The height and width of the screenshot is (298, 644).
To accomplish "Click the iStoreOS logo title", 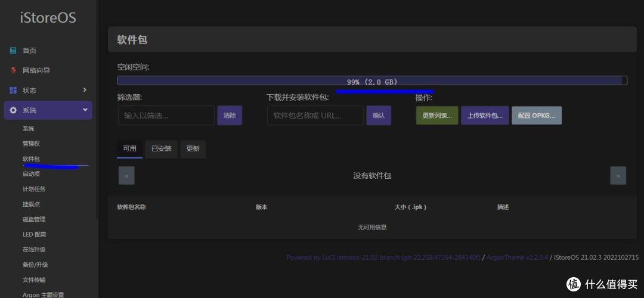I will coord(48,18).
